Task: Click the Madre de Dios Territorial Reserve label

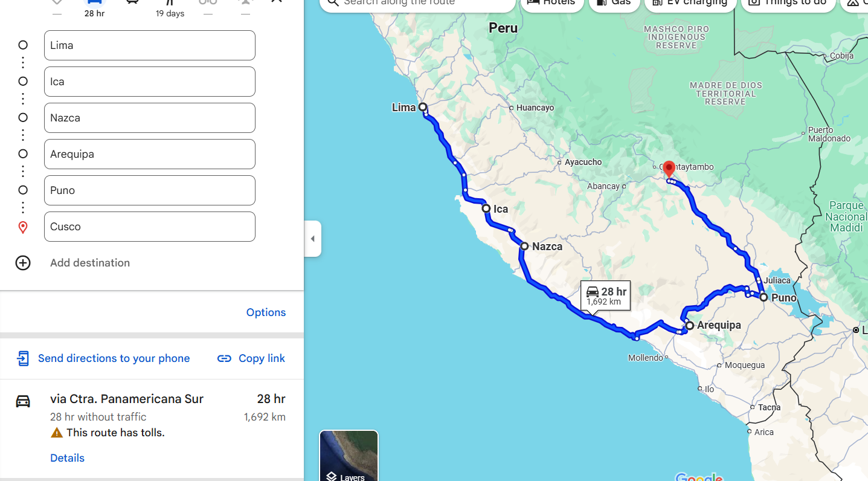Action: pyautogui.click(x=725, y=94)
